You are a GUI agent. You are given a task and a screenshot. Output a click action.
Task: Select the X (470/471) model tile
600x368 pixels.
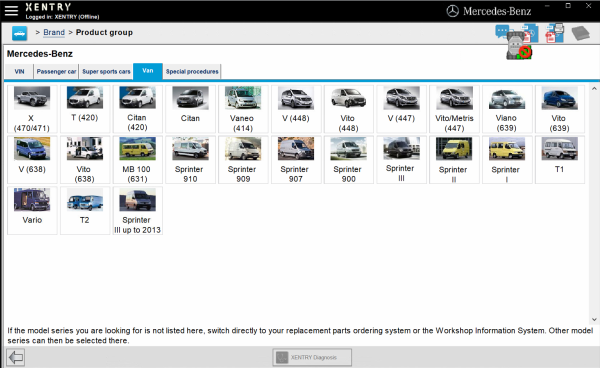click(x=32, y=109)
